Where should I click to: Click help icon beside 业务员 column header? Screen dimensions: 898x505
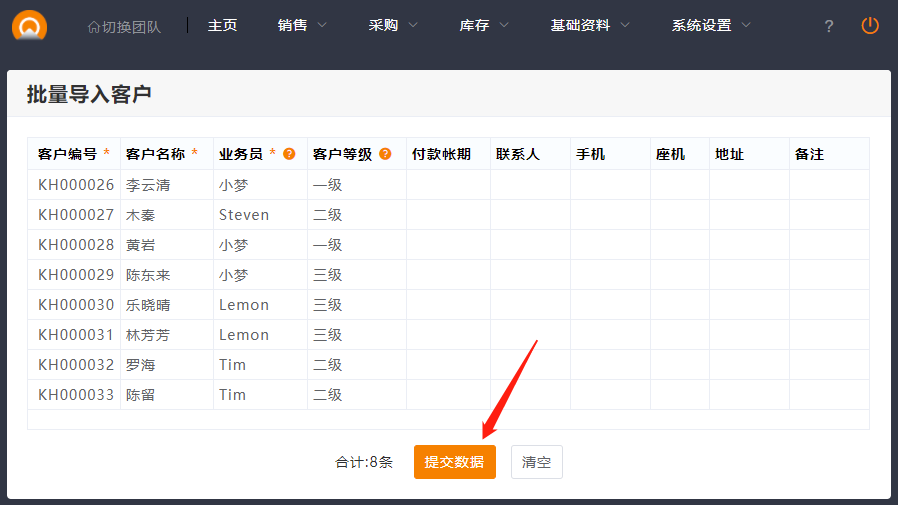(289, 154)
